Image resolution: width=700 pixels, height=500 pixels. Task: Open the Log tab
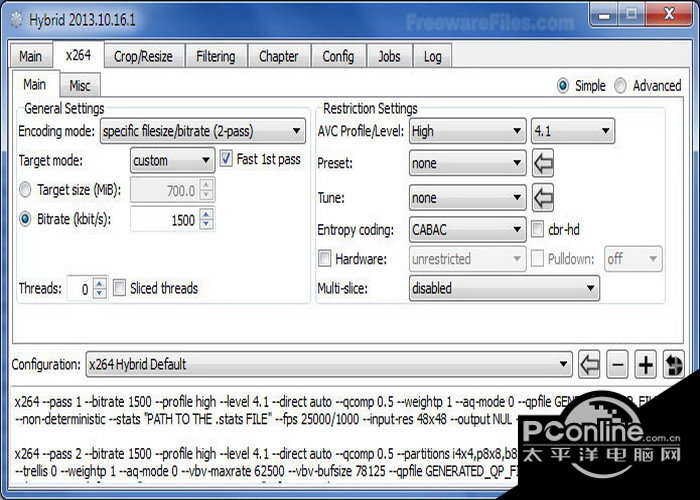click(433, 56)
